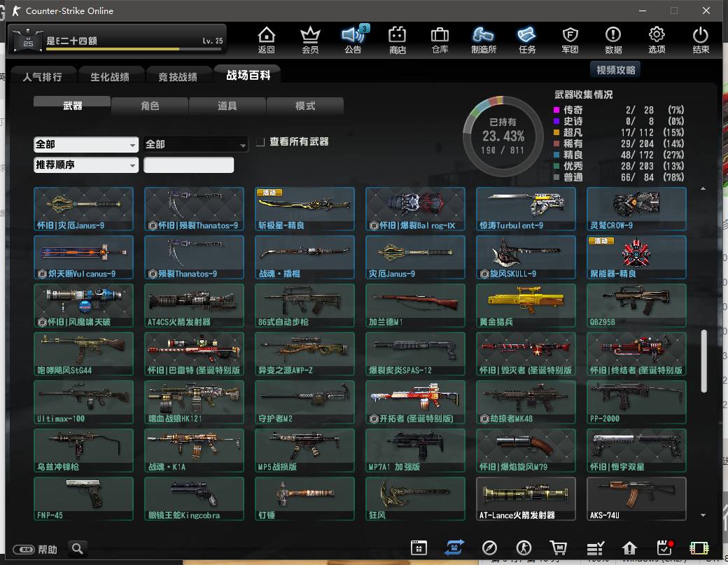Open the 推荐顺序 sort order dropdown
The image size is (728, 565).
coord(86,165)
